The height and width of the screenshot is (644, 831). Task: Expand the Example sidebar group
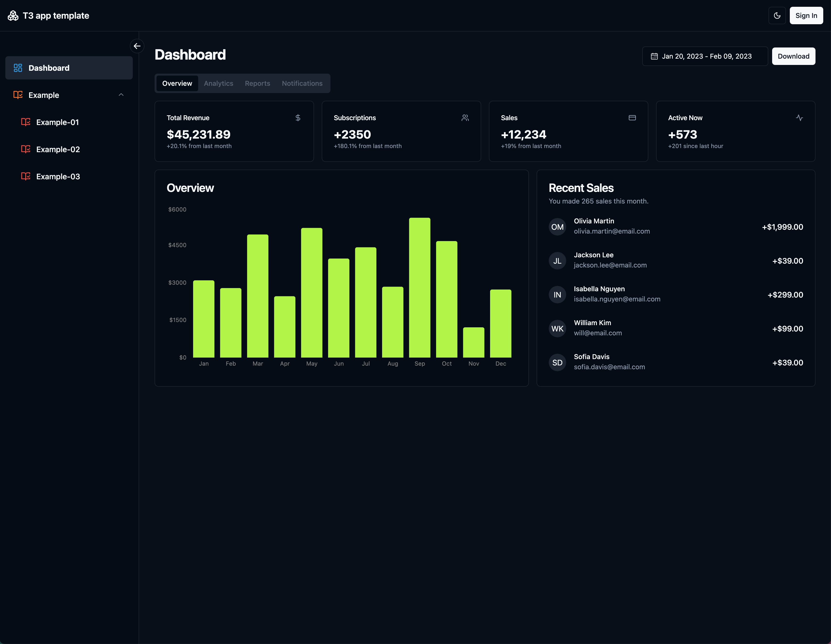pos(44,95)
